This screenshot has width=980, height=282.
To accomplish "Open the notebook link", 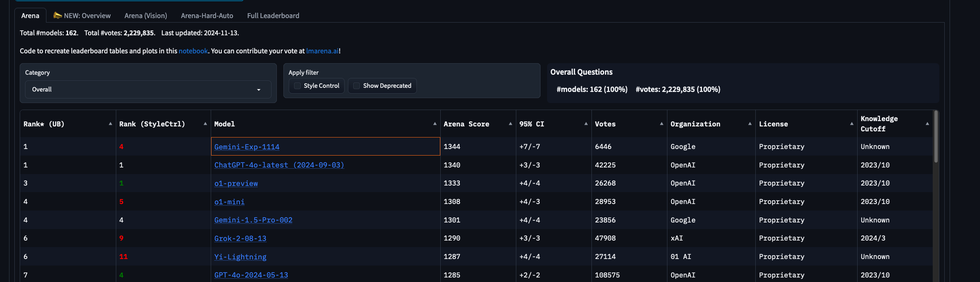I will [x=193, y=51].
